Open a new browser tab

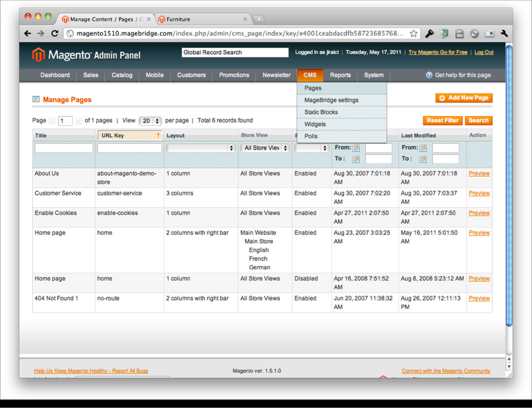point(259,19)
